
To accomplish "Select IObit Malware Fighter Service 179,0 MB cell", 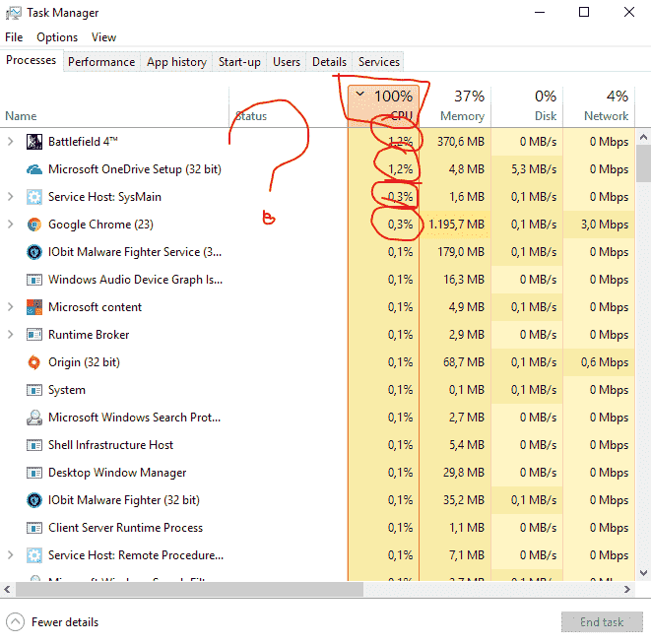I will 455,252.
